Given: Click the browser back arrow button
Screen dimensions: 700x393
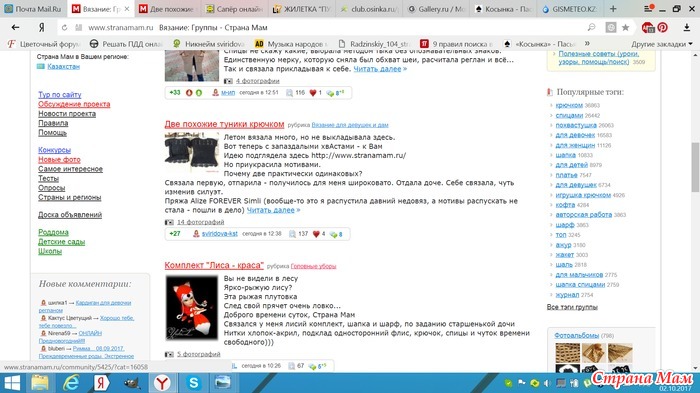Looking at the screenshot, I should 15,28.
